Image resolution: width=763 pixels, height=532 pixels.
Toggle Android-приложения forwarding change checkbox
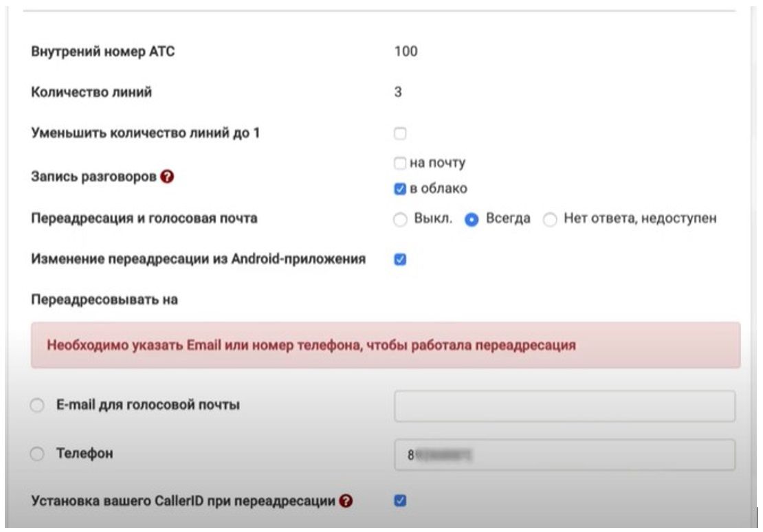[x=400, y=260]
